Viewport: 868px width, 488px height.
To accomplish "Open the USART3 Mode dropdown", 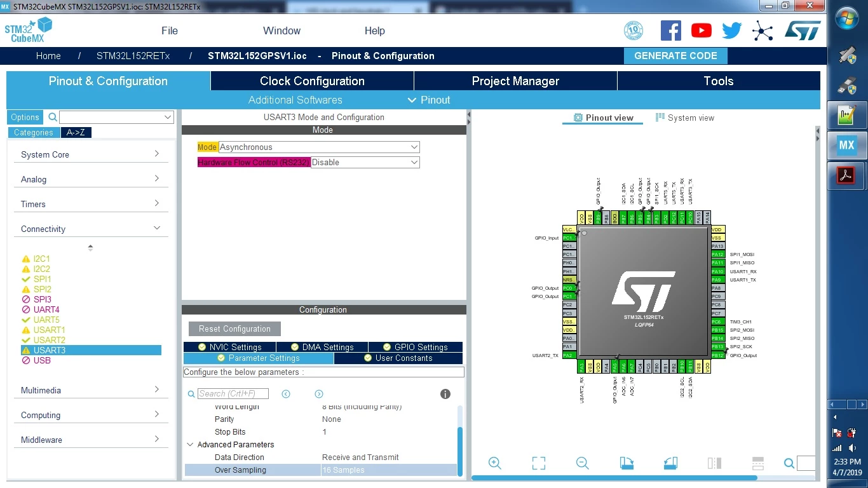I will (x=319, y=147).
